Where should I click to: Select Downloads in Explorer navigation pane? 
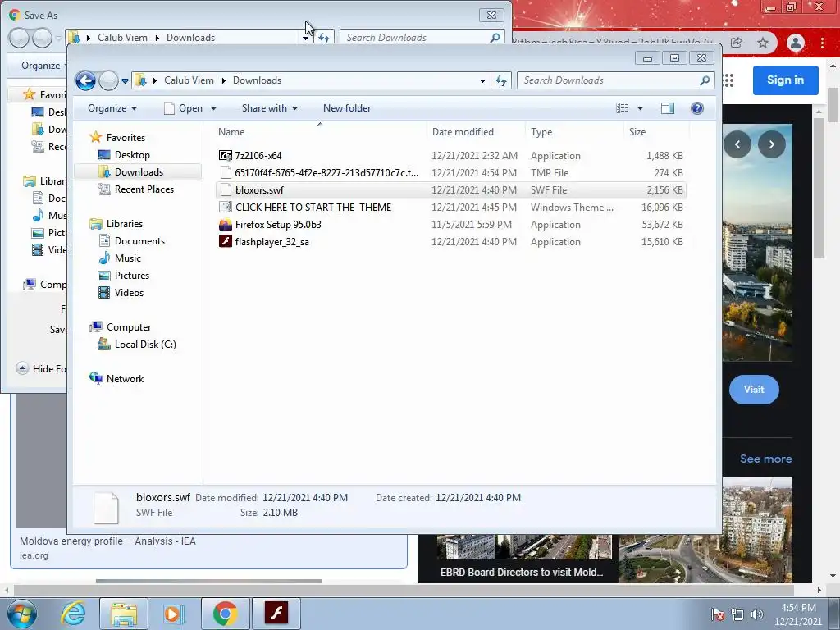(x=138, y=172)
